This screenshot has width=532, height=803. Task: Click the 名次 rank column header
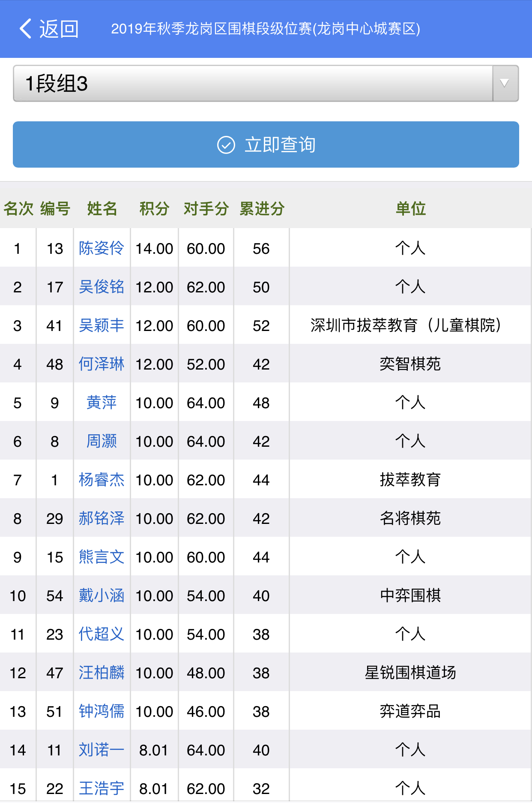(x=18, y=209)
